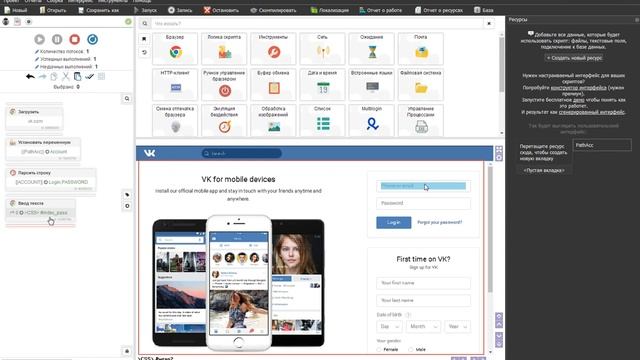
Task: Click the VK Log in button
Action: point(393,222)
